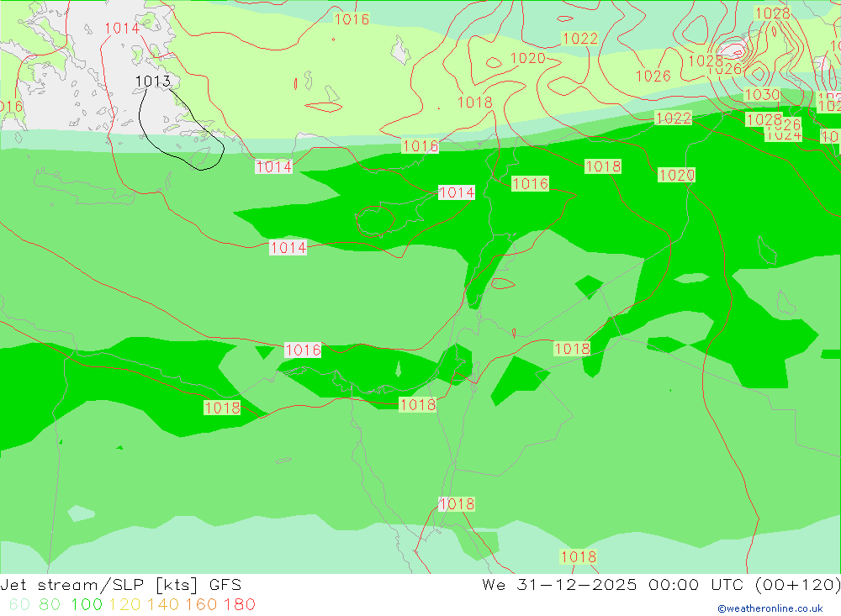
Task: Select the 140 knots legend value
Action: pyautogui.click(x=162, y=605)
